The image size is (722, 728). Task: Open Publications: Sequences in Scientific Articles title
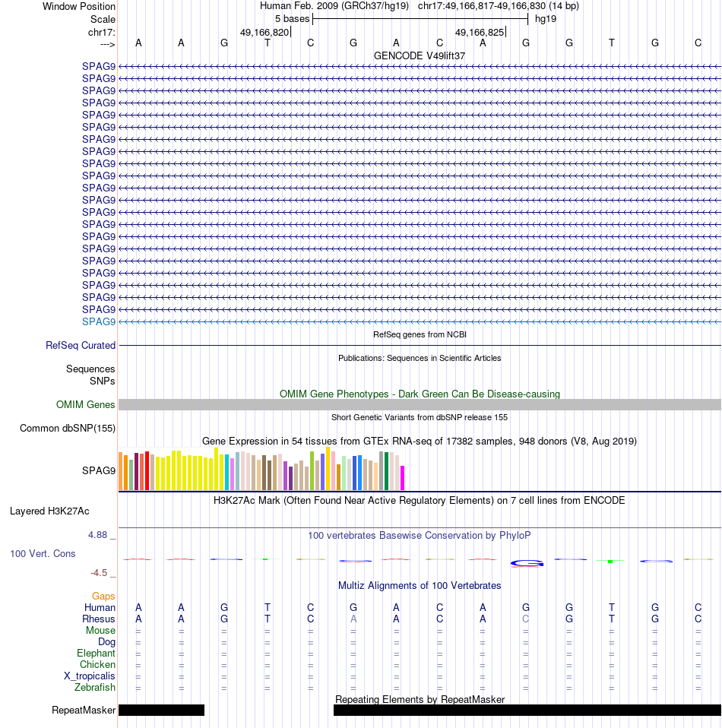point(420,358)
